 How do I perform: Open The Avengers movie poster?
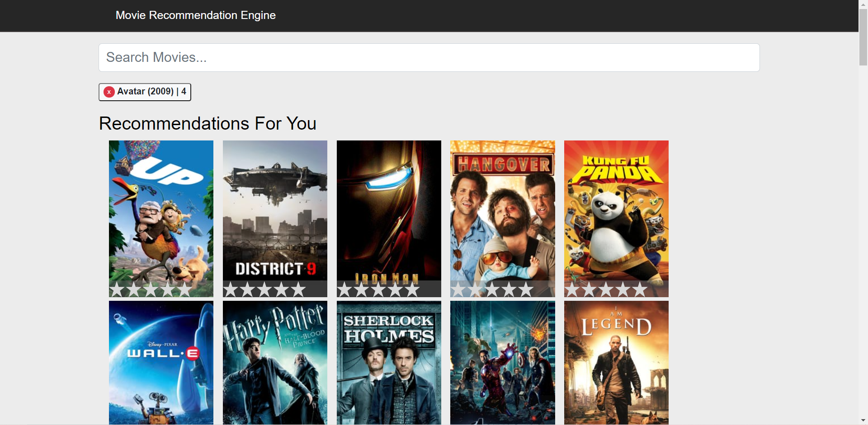pyautogui.click(x=503, y=363)
